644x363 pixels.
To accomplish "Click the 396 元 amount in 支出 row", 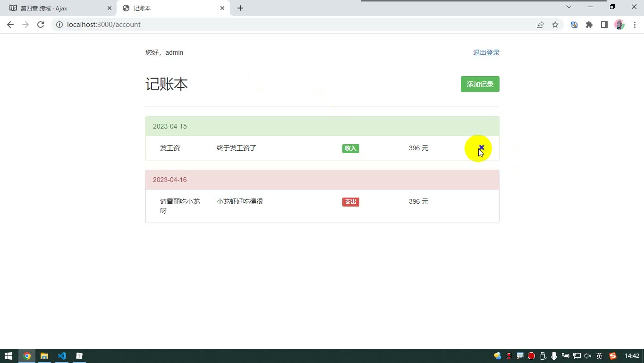I will [419, 201].
